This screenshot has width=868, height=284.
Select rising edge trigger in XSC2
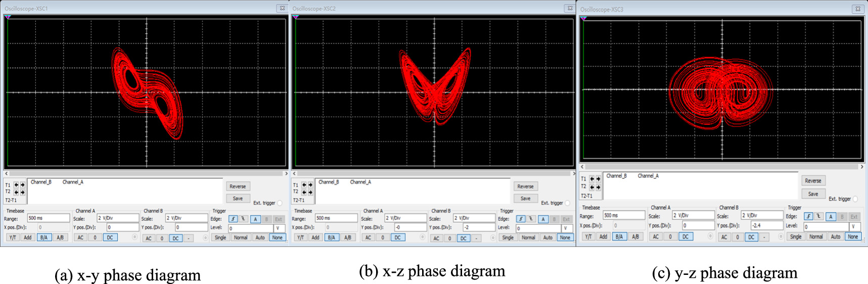click(521, 219)
